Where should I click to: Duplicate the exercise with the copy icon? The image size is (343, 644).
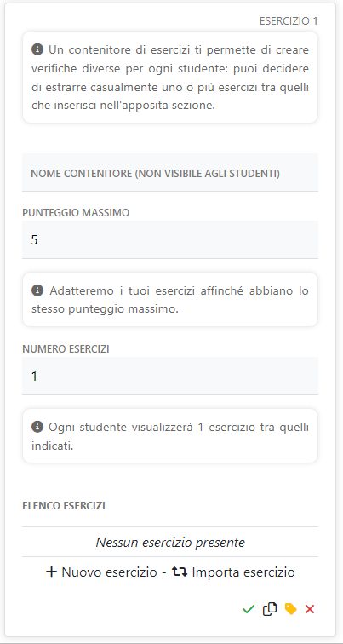270,609
